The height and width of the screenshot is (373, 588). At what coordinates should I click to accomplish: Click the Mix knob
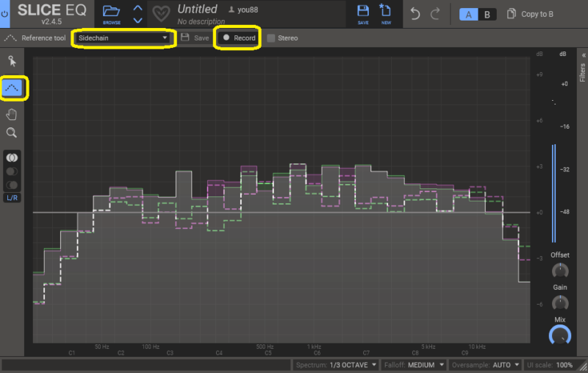(560, 335)
